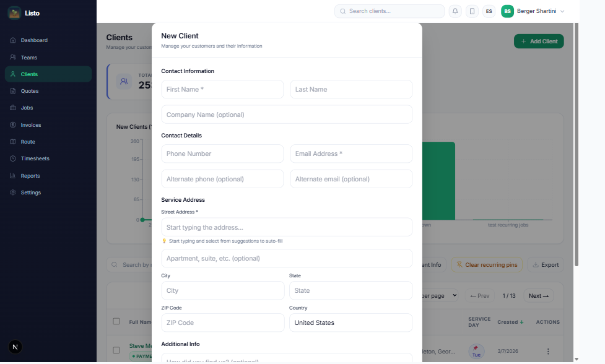Click the Company Name field
Screen dimensions: 605x364
point(287,115)
